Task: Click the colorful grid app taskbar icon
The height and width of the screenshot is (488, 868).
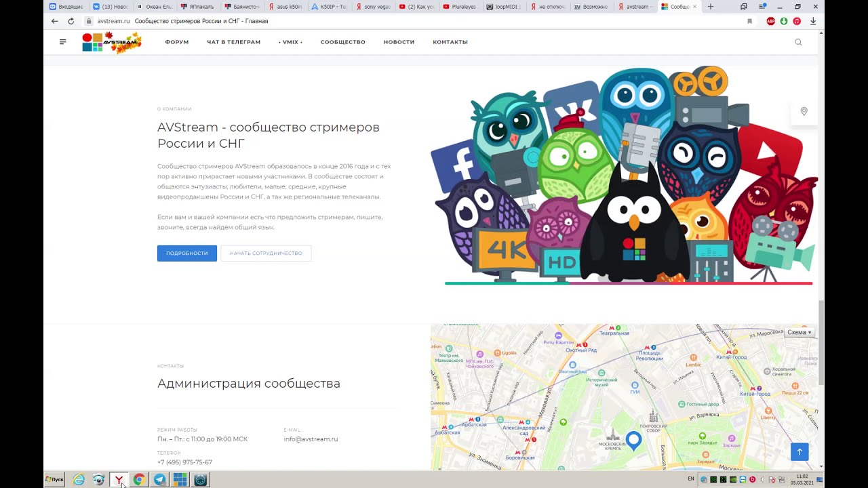Action: [x=180, y=480]
